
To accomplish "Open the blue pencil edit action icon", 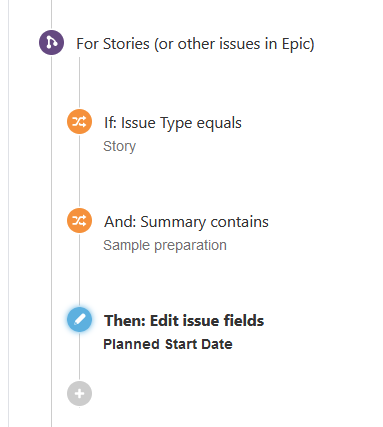I will point(79,320).
